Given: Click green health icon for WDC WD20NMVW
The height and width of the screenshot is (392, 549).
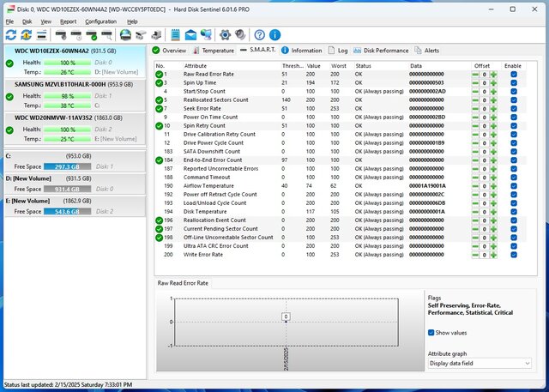Looking at the screenshot, I should click(9, 130).
